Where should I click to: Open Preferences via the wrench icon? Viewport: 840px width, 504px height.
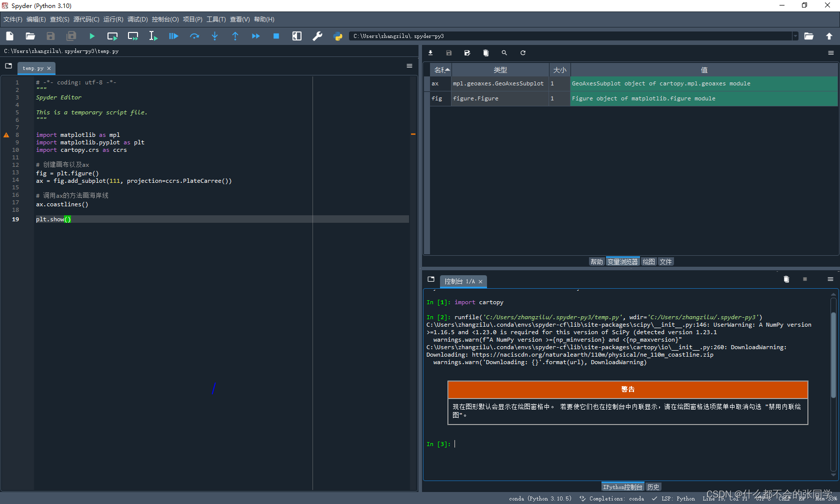pyautogui.click(x=317, y=36)
